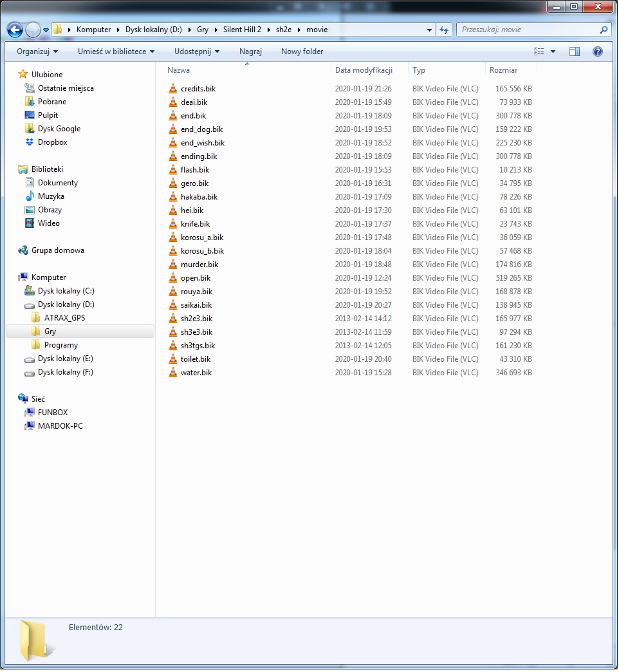Sort by the Typ column header
This screenshot has width=619, height=672.
point(447,70)
